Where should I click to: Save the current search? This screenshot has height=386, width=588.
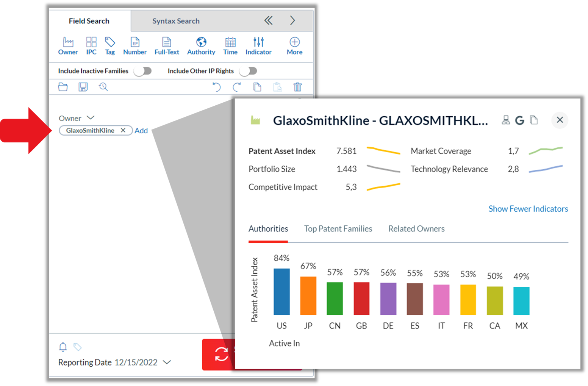click(x=83, y=87)
